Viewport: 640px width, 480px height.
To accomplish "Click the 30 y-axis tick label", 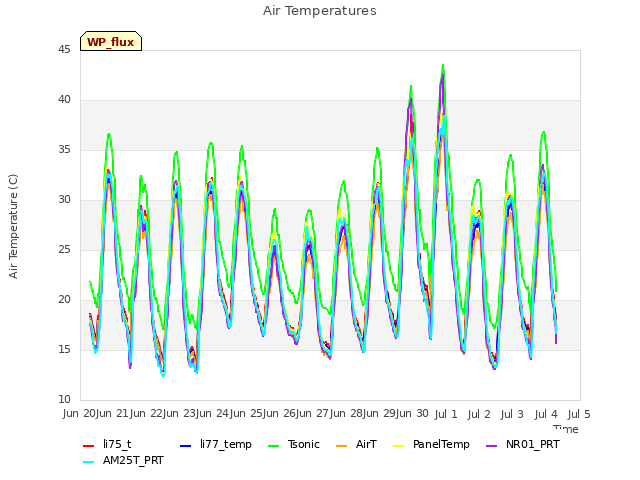I will 64,199.
